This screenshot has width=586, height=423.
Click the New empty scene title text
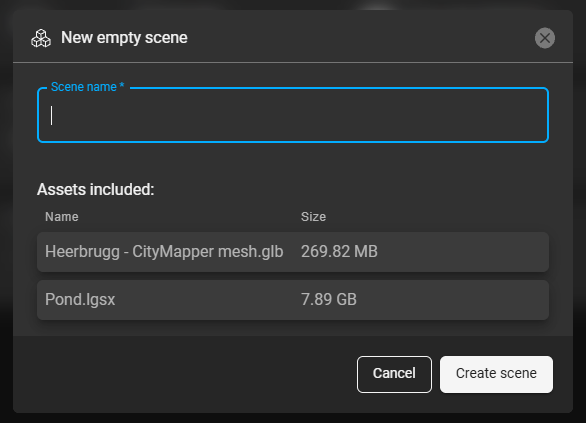[x=124, y=38]
